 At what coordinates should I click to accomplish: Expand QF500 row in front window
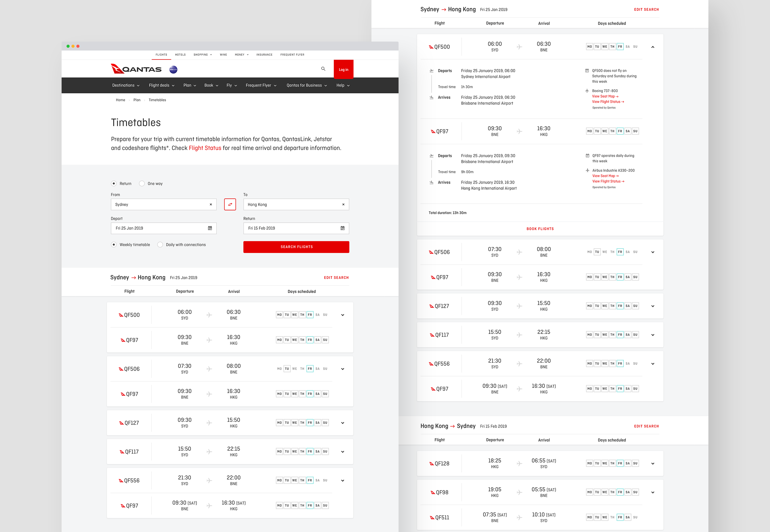click(342, 315)
